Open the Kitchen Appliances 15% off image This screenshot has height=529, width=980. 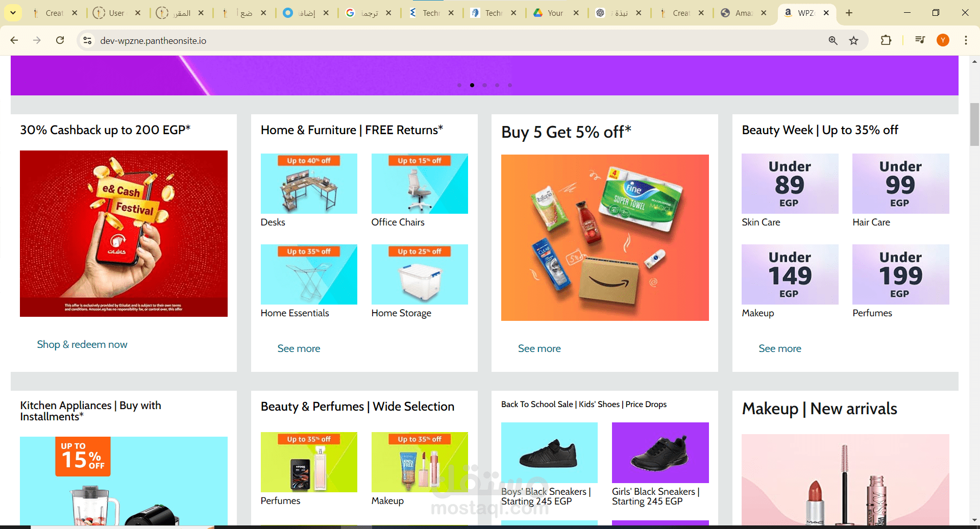[124, 481]
